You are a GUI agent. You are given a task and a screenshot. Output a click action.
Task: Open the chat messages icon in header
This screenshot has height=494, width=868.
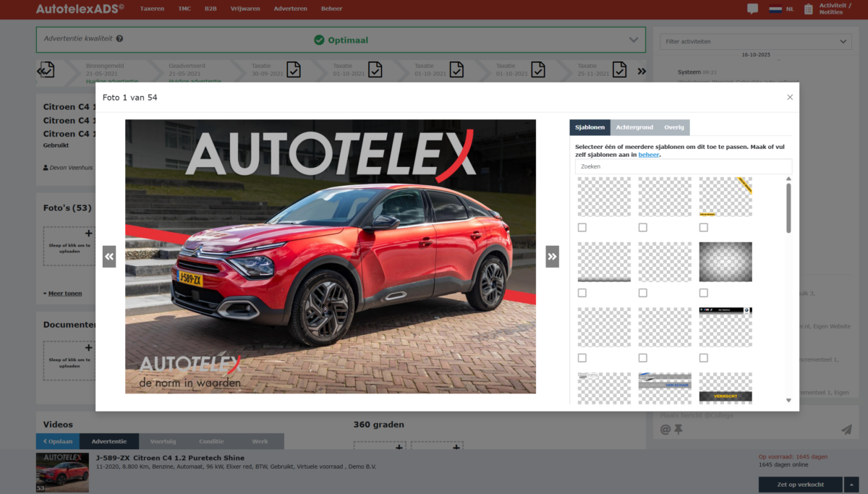tap(753, 9)
